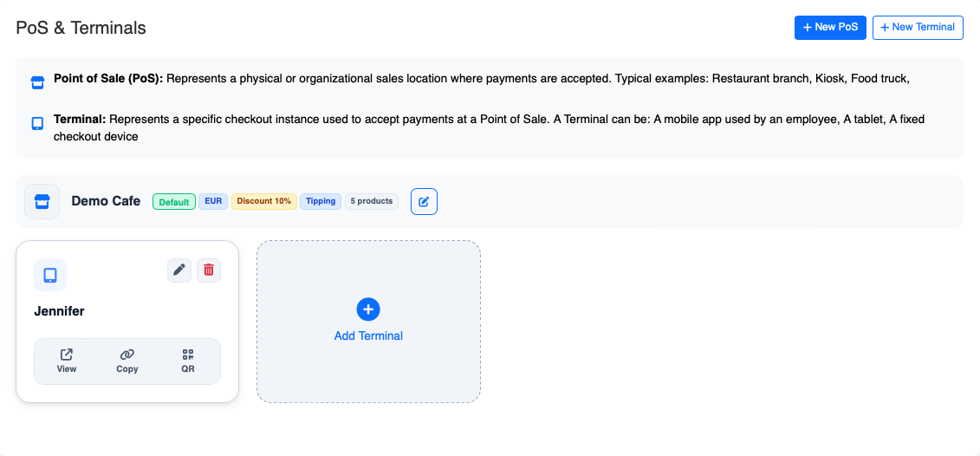The width and height of the screenshot is (980, 456).
Task: Click the green Default badge
Action: (173, 202)
